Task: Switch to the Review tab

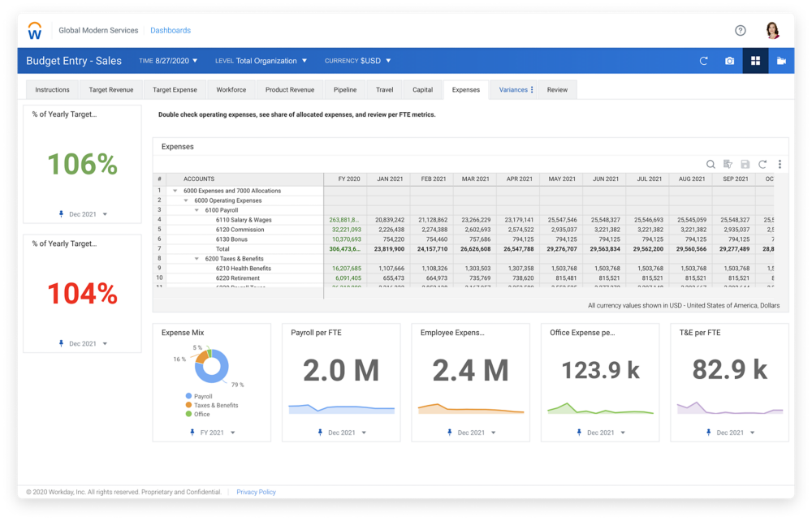Action: pyautogui.click(x=557, y=90)
